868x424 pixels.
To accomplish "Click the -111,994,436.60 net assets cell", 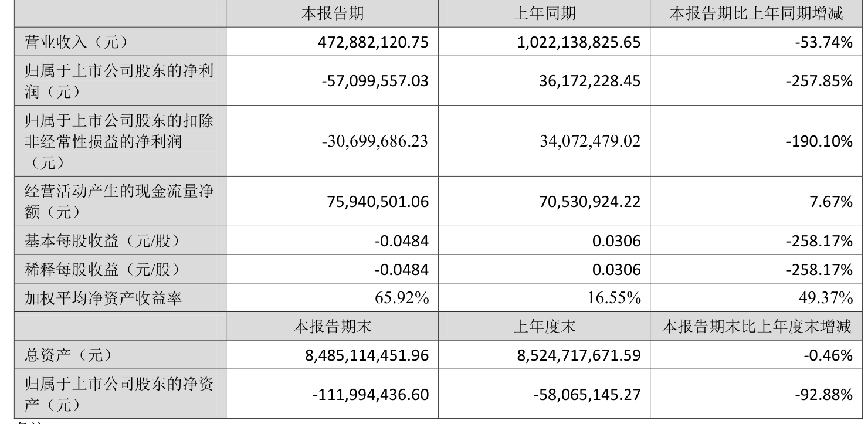I will coord(371,394).
